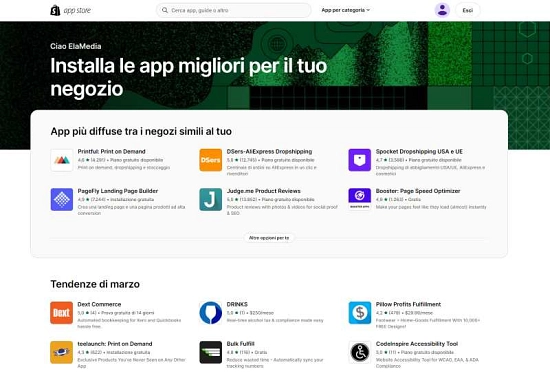Click the Tendenze di marzo heading
Screen dimensions: 550x376
[x=95, y=284]
